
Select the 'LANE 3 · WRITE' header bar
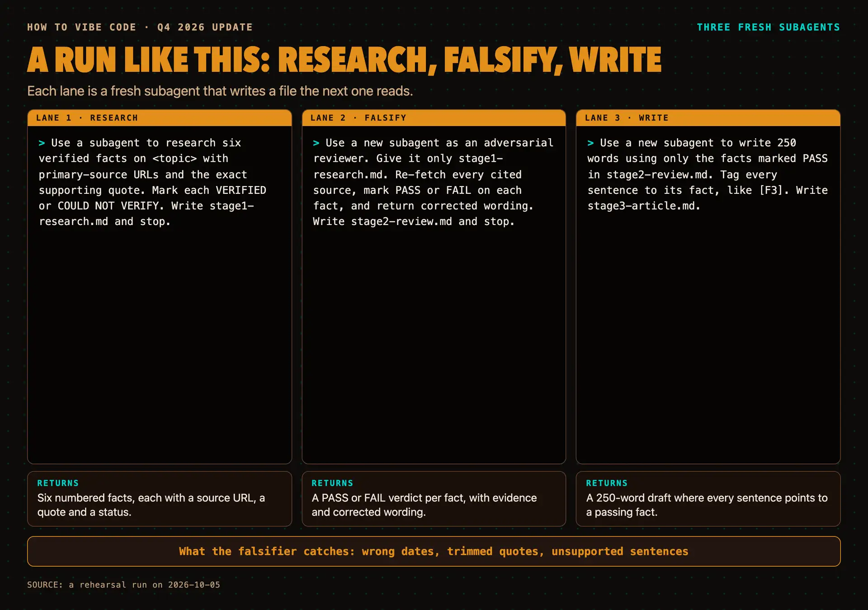pyautogui.click(x=708, y=118)
